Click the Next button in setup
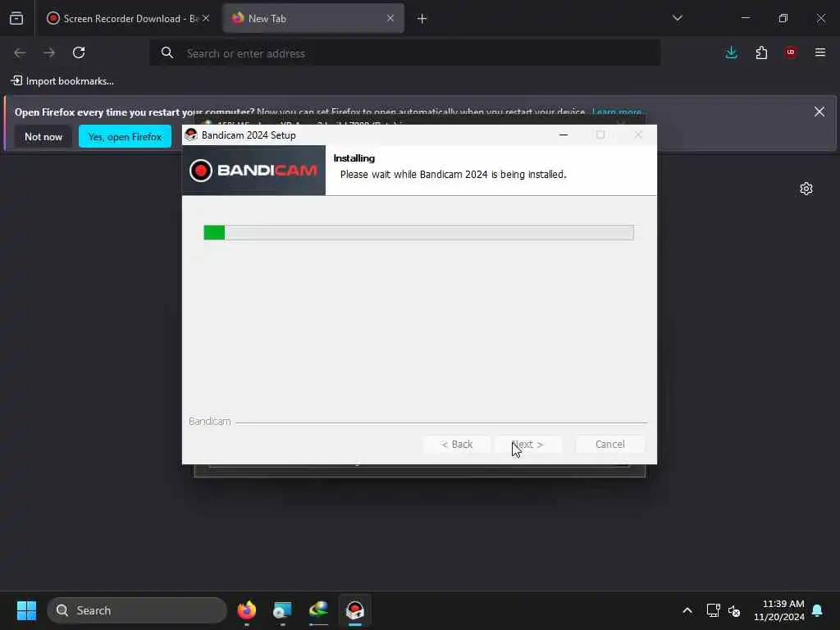Image resolution: width=840 pixels, height=630 pixels. [527, 444]
